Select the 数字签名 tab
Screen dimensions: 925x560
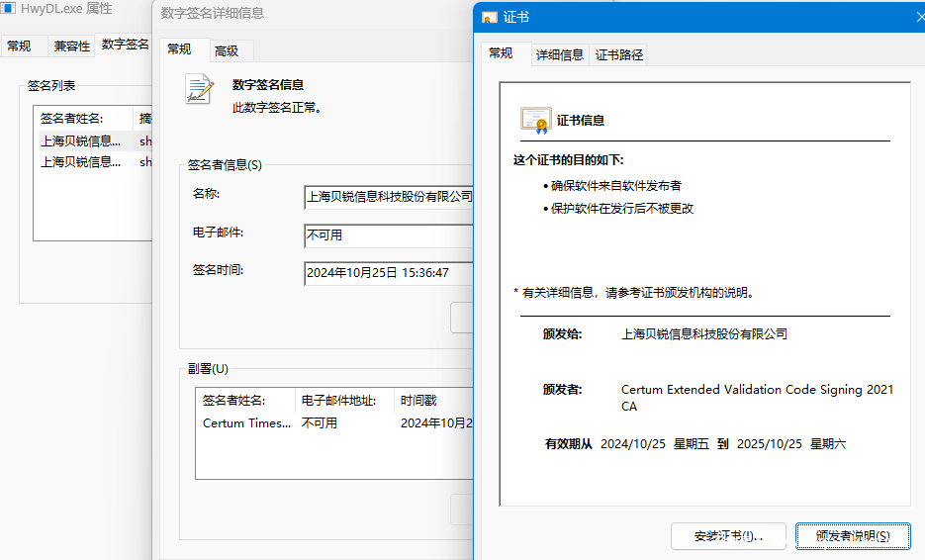click(125, 45)
